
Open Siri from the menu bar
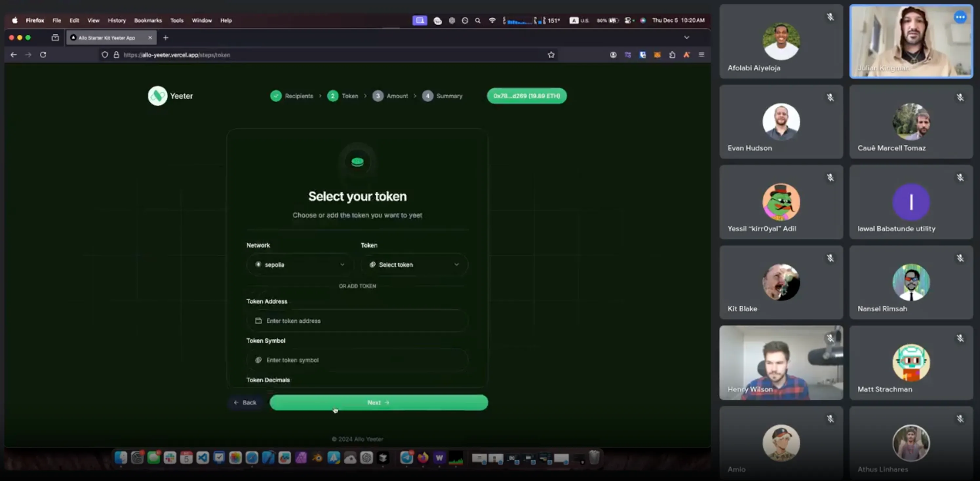(642, 20)
